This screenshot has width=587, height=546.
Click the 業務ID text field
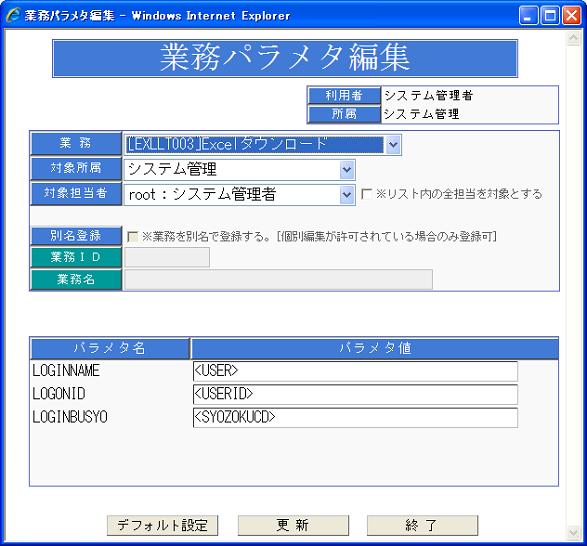(x=167, y=257)
